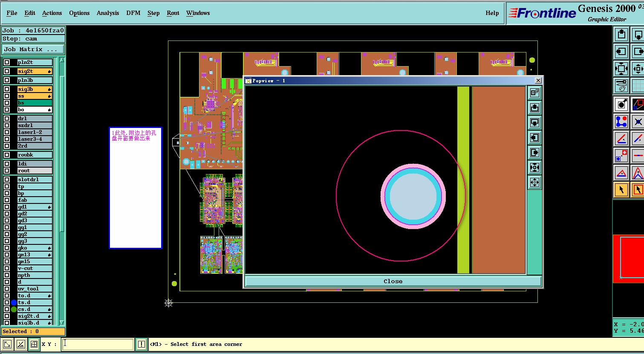Open the Edit menu
Viewport: 644px width, 354px height.
click(30, 13)
